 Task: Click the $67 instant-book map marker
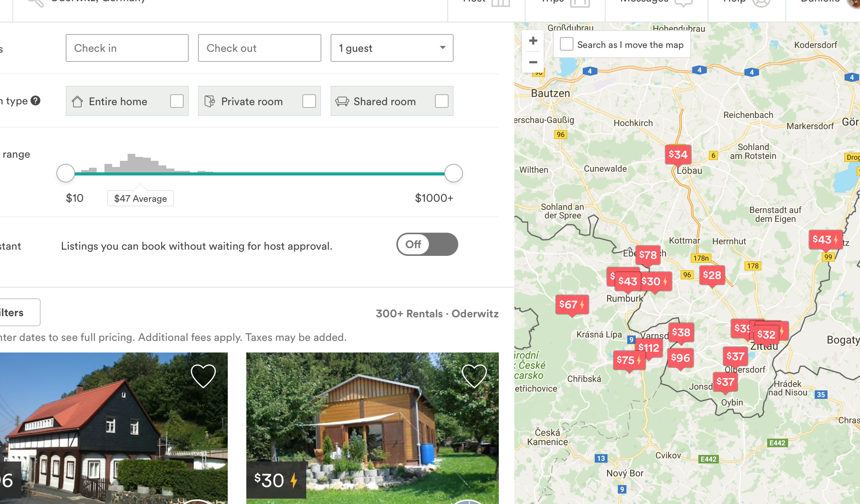pos(572,305)
